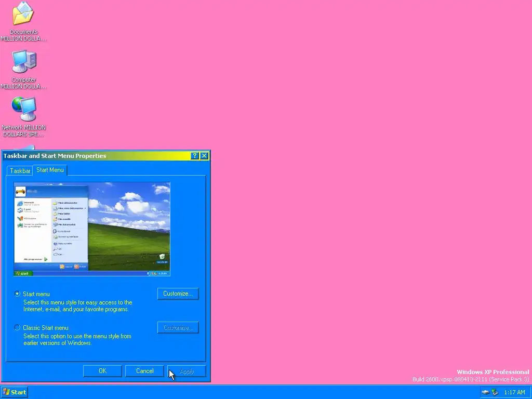The width and height of the screenshot is (532, 399).
Task: Open the Start button on taskbar
Action: [14, 392]
